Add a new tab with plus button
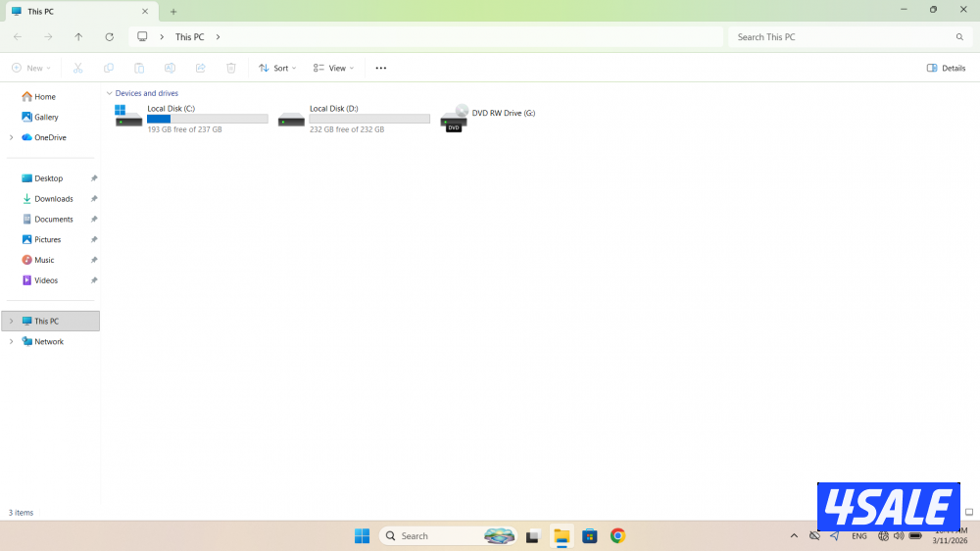Screen dimensions: 980x551 coord(173,12)
